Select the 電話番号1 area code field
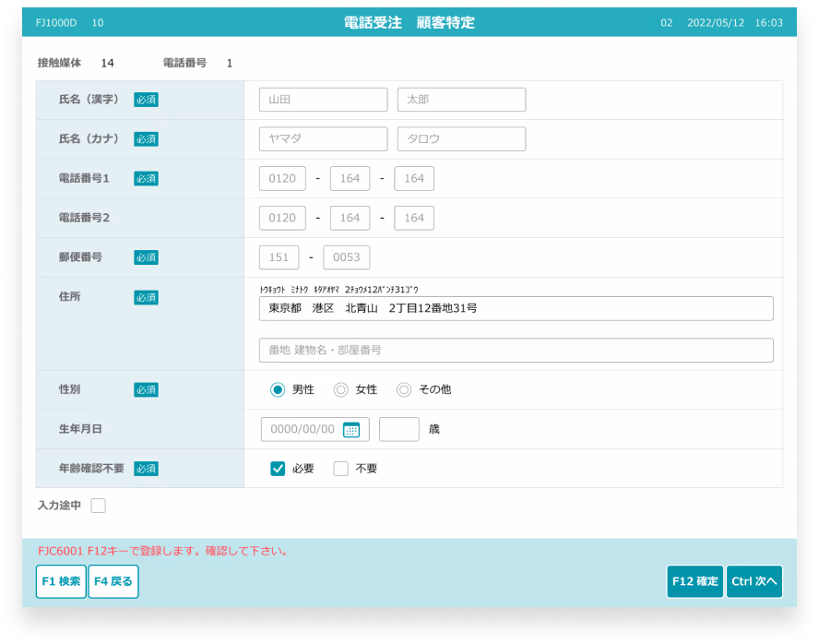 (282, 179)
